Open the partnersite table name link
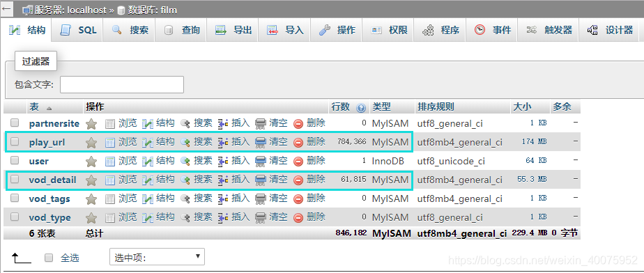 pos(54,123)
